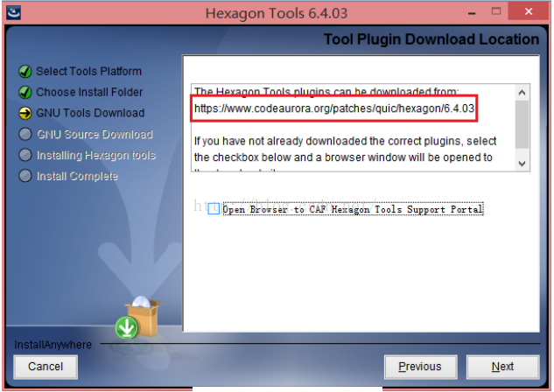554x392 pixels.
Task: Enable Open Browser to CAF Hexagon Tools checkbox
Action: coord(214,209)
